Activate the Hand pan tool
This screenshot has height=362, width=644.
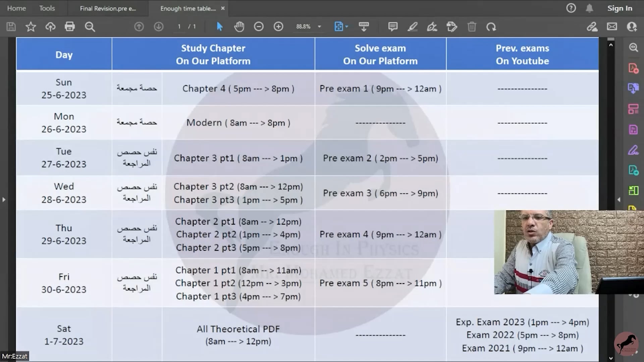239,26
